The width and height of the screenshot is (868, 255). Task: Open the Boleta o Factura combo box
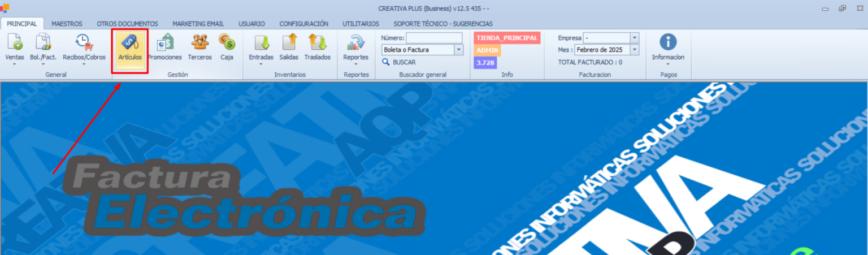pyautogui.click(x=422, y=50)
